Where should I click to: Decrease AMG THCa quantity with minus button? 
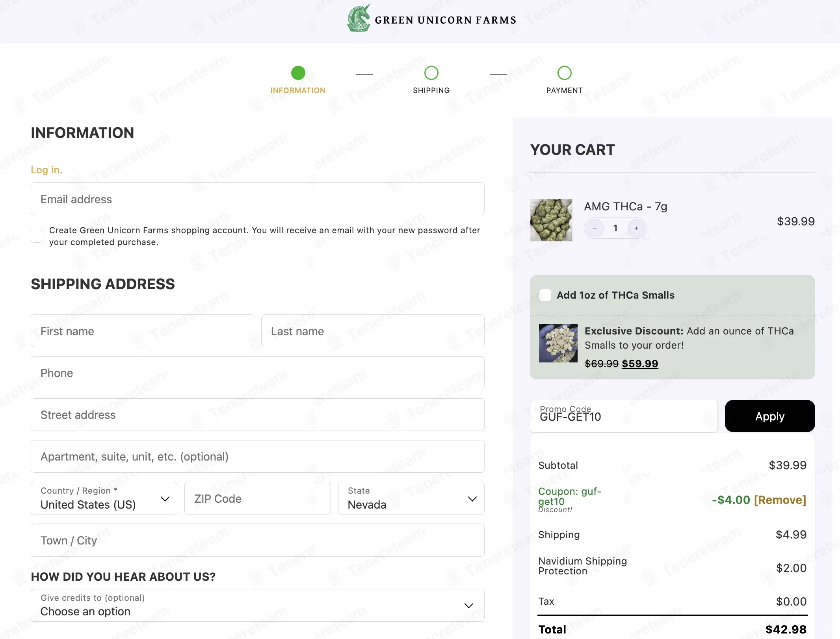tap(595, 228)
